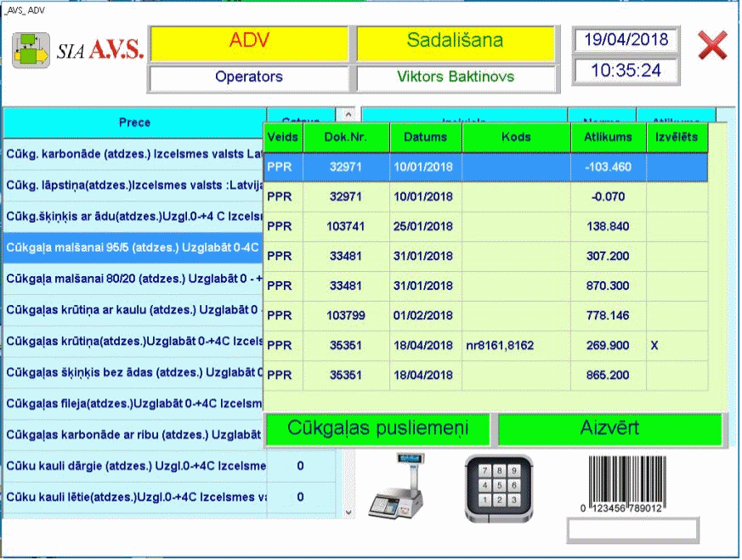Screen dimensions: 742x560
Task: Click the Izvēlēts column header
Action: pos(677,137)
